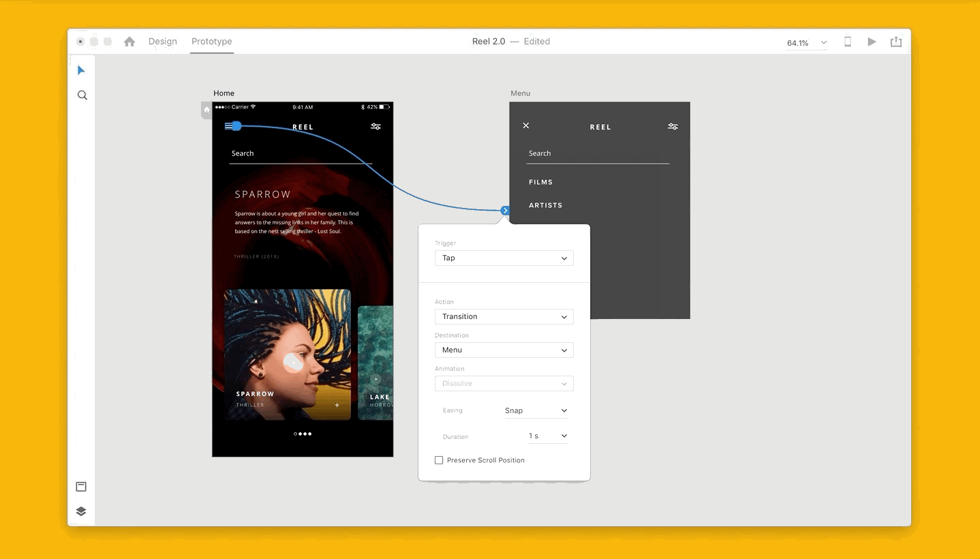Open the Animation dropdown showing Dissolve
Viewport: 980px width, 559px height.
[x=504, y=384]
